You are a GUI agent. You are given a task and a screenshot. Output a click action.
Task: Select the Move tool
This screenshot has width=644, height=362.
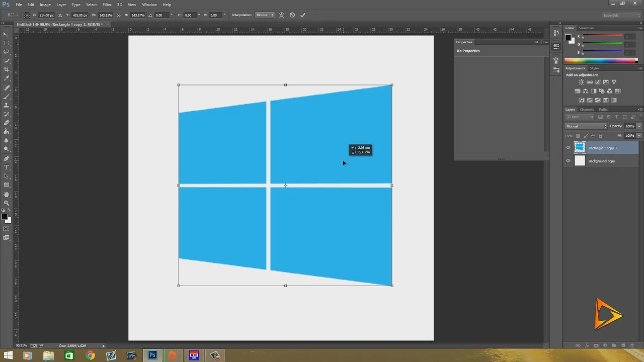[7, 34]
